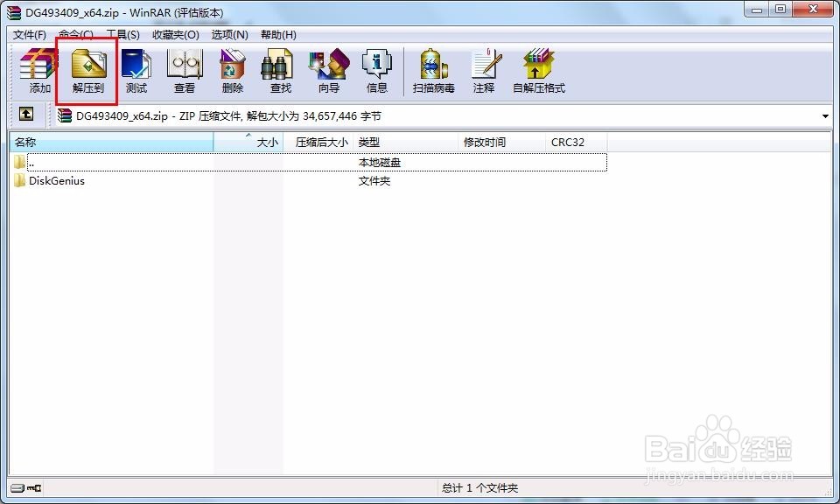Click the parent folder ".." icon

tap(20, 161)
